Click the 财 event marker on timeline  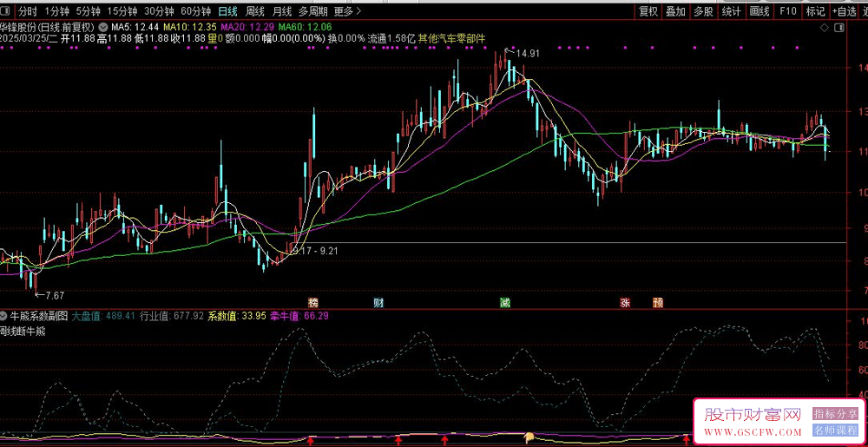click(378, 303)
